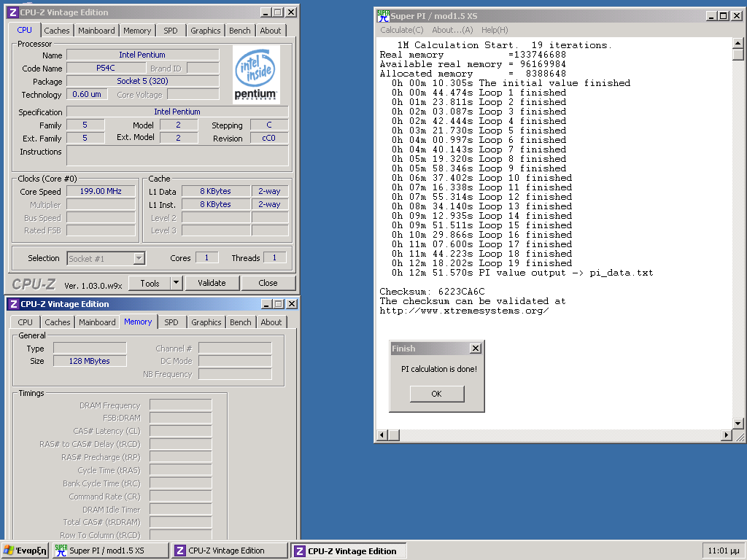Screen dimensions: 747x560
Task: Maximize the Super PI window
Action: (723, 16)
